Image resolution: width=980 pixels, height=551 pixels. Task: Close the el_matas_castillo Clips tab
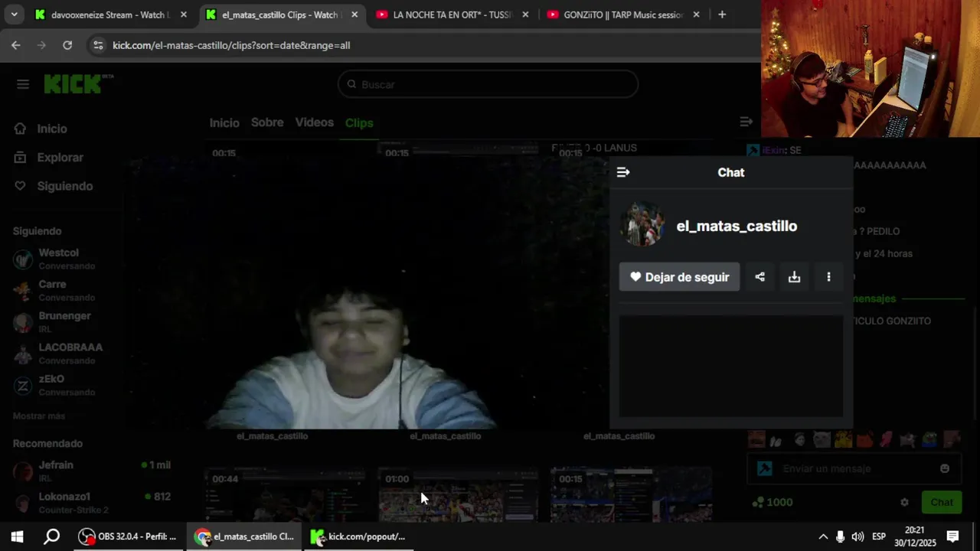354,15
